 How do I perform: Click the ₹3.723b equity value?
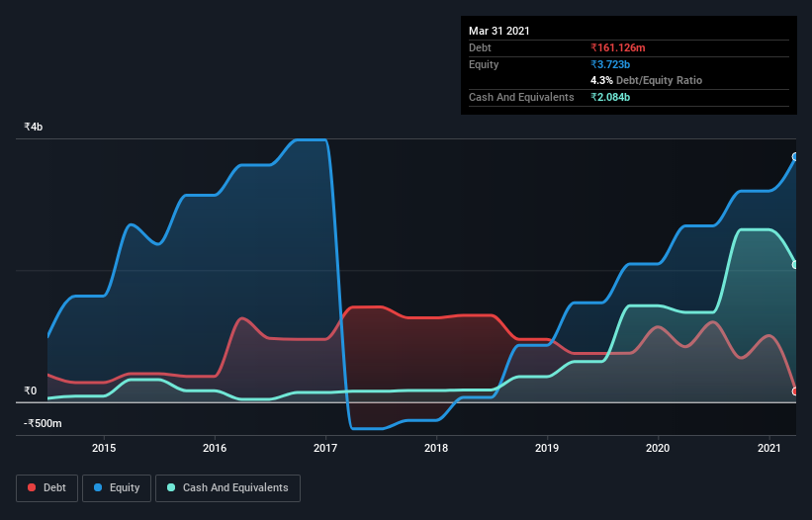coord(610,64)
